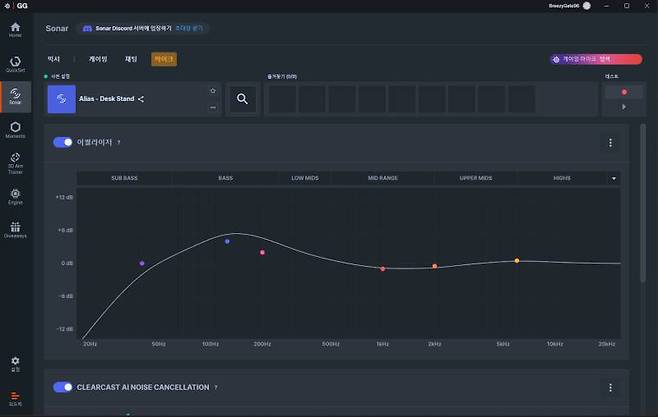This screenshot has height=417, width=658.
Task: Open the Alias - Desk Stand preset selector
Action: (133, 99)
